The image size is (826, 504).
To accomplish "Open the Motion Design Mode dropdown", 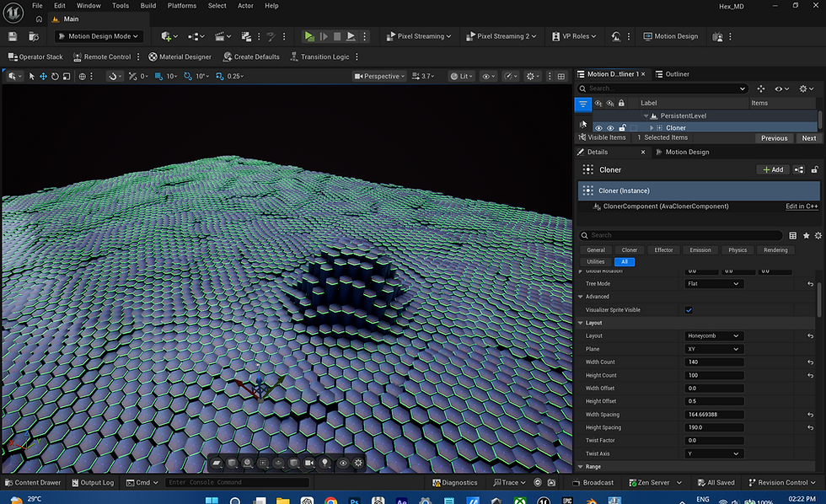I will [x=99, y=36].
